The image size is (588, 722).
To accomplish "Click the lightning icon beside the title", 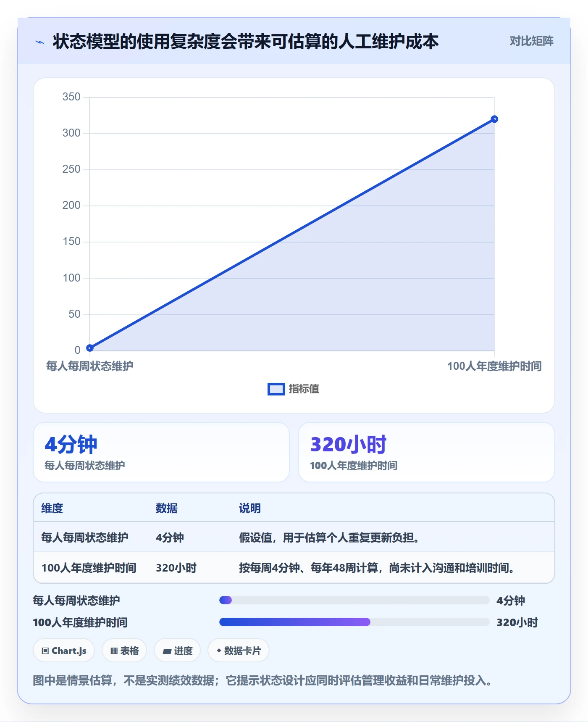I will 40,42.
